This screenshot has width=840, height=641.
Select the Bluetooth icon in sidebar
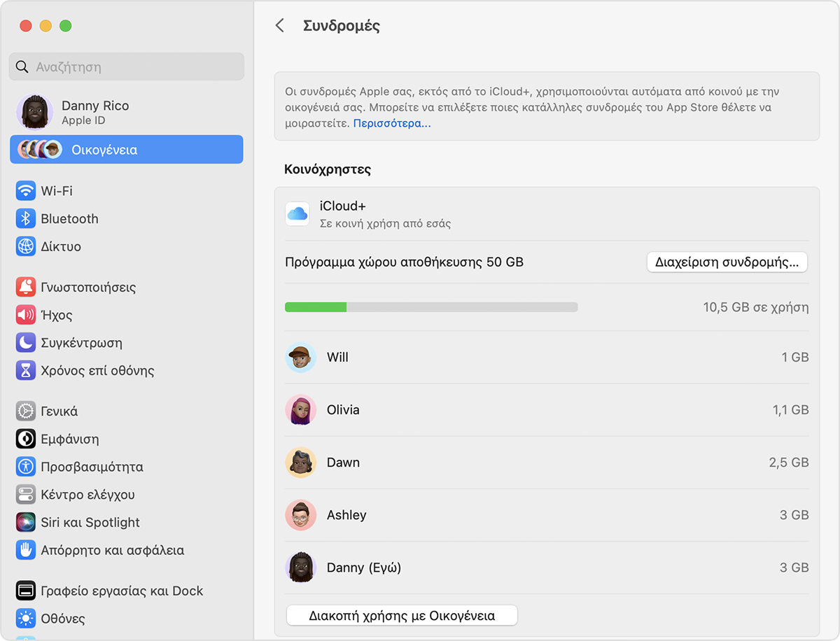coord(26,219)
